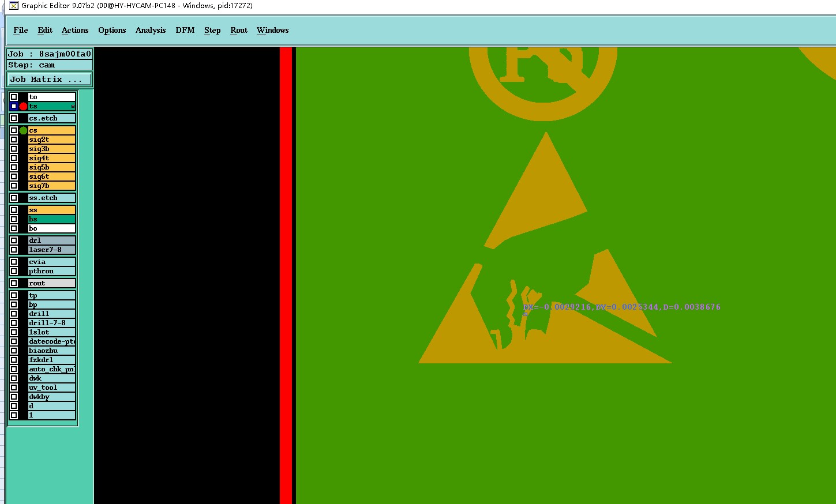Toggle the checkbox for layer sig7b
Image resolution: width=836 pixels, height=504 pixels.
tap(14, 186)
